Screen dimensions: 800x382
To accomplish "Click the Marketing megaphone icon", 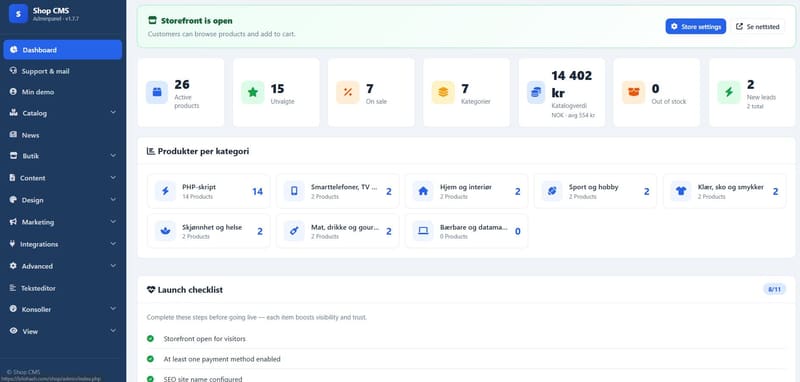I will (13, 222).
